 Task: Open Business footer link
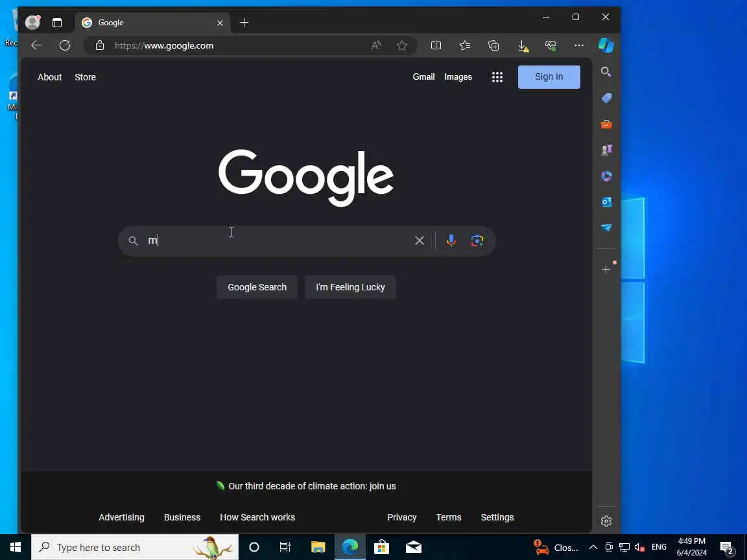pos(182,517)
